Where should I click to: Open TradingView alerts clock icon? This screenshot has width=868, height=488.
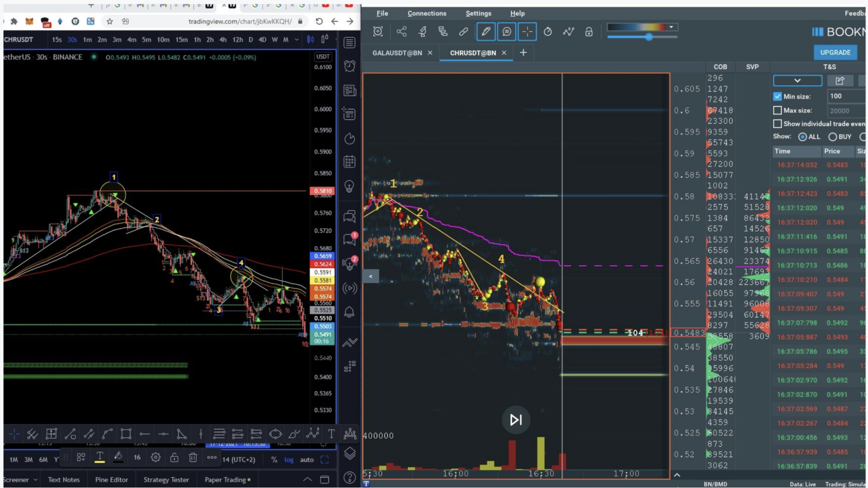point(350,66)
